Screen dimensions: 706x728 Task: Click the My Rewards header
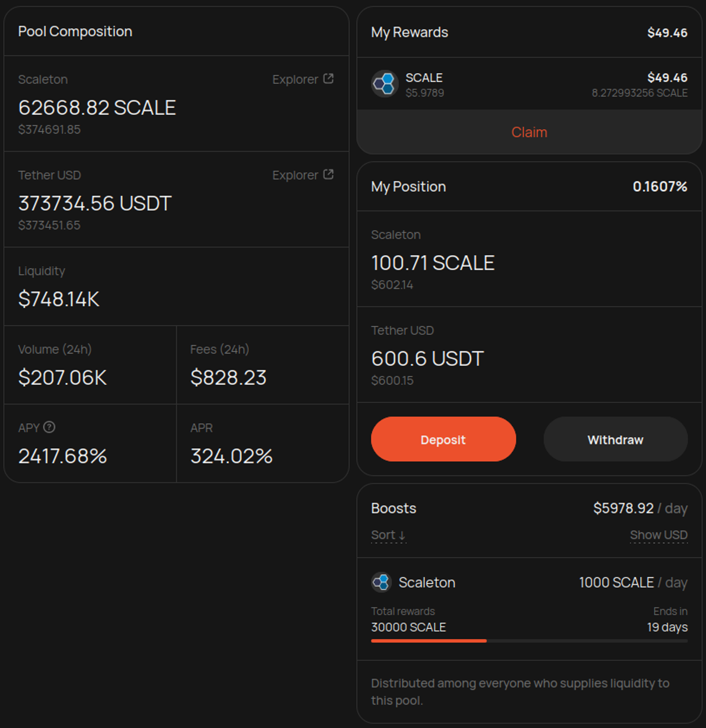point(409,32)
